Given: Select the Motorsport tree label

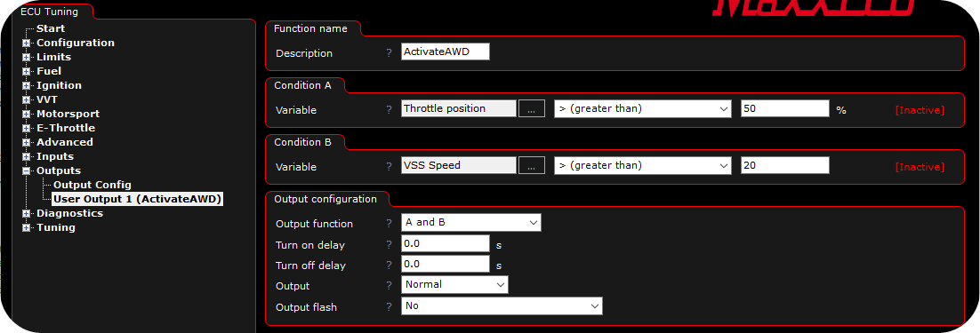Looking at the screenshot, I should click(x=68, y=115).
